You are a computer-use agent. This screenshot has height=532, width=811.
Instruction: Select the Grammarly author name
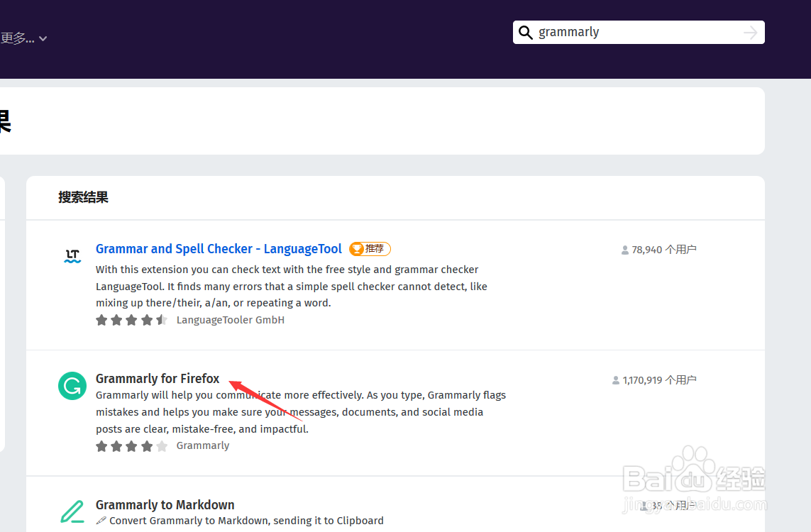pos(203,445)
